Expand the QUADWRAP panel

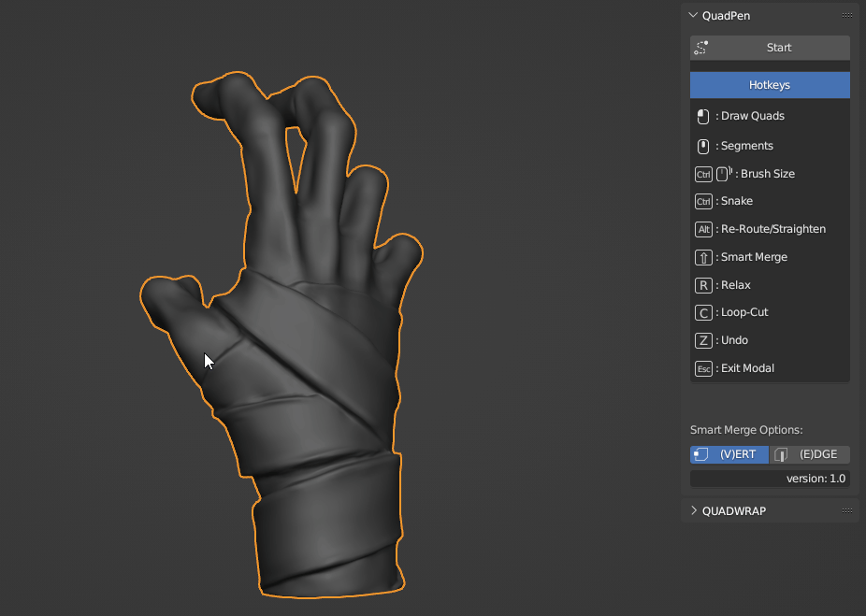694,510
